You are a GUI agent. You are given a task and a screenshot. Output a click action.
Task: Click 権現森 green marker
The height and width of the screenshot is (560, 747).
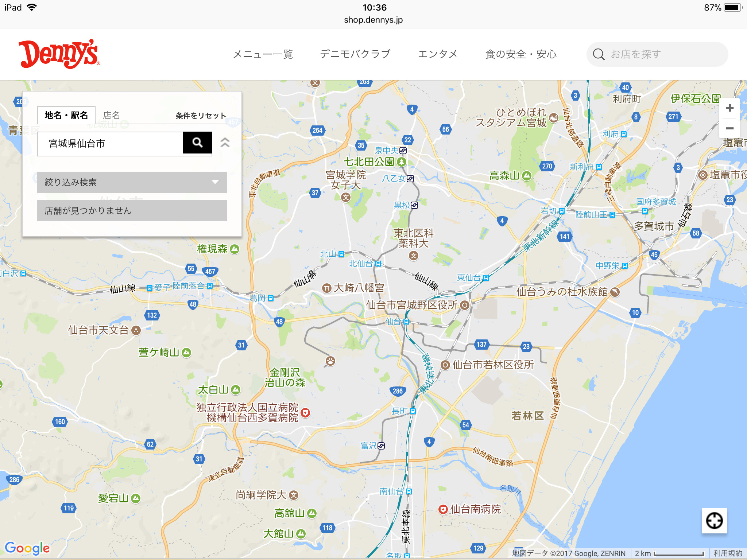click(235, 249)
